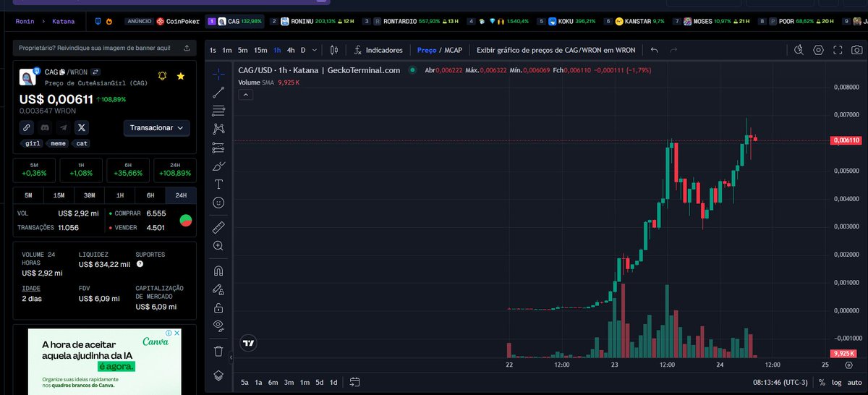Open the Ronin breadcrumb link
868x395 pixels.
click(x=25, y=21)
